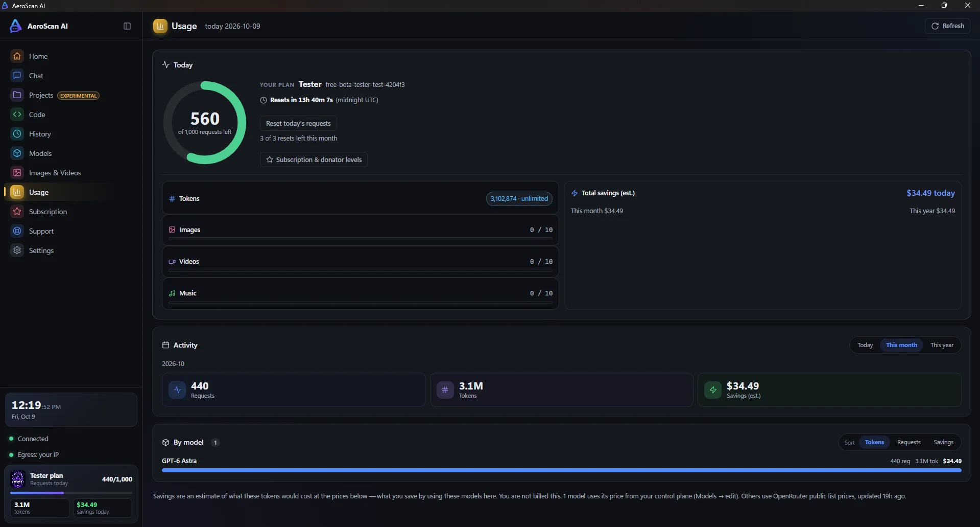The image size is (980, 527).
Task: Click the hash icon on Tokens activity card
Action: coord(445,390)
